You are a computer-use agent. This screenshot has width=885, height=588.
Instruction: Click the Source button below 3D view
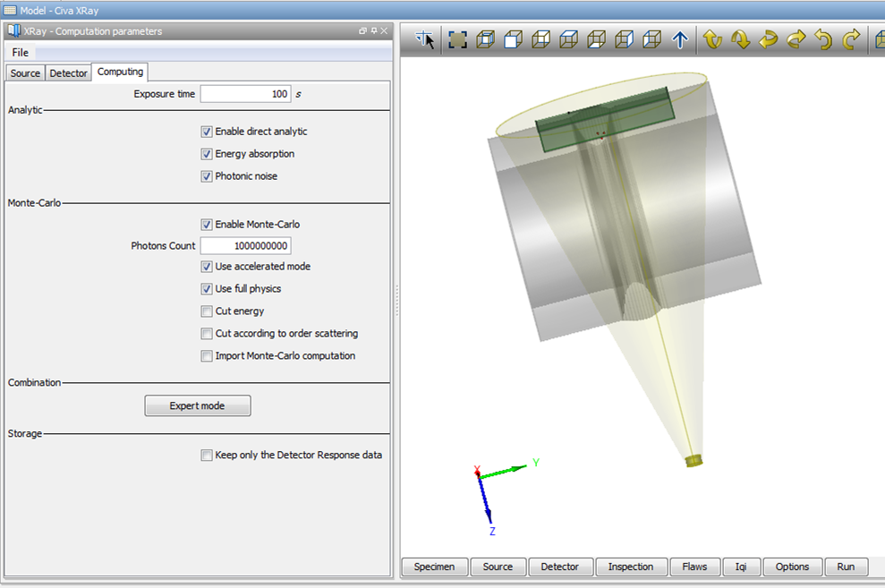click(x=498, y=567)
